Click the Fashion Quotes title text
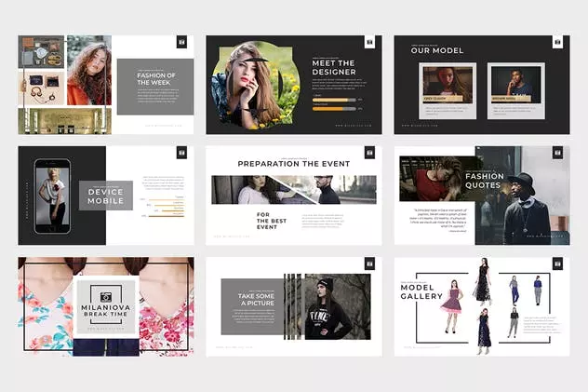 click(x=485, y=181)
